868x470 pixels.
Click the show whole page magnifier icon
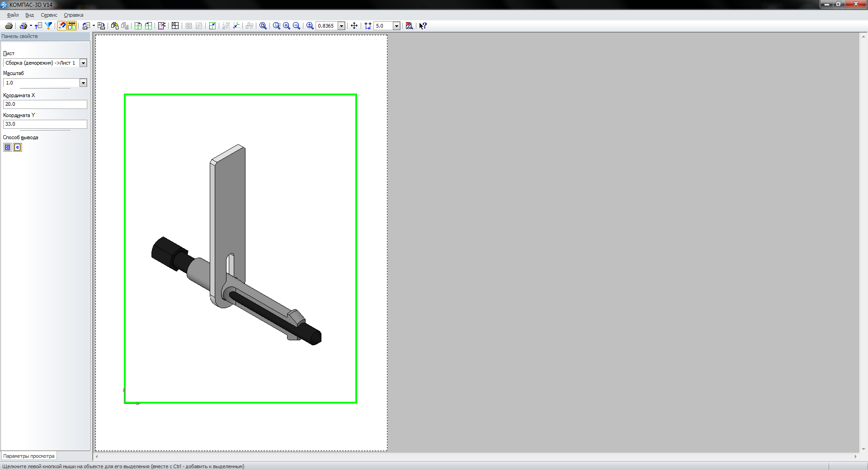(263, 26)
